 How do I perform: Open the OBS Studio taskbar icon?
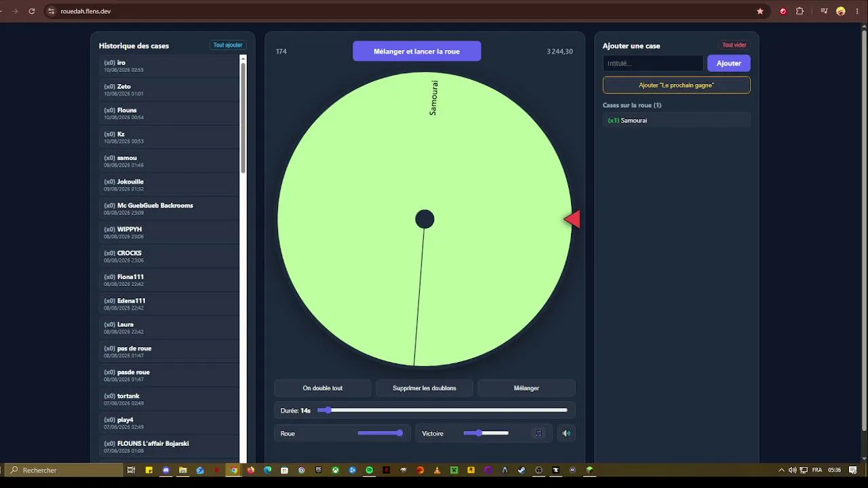coord(539,470)
